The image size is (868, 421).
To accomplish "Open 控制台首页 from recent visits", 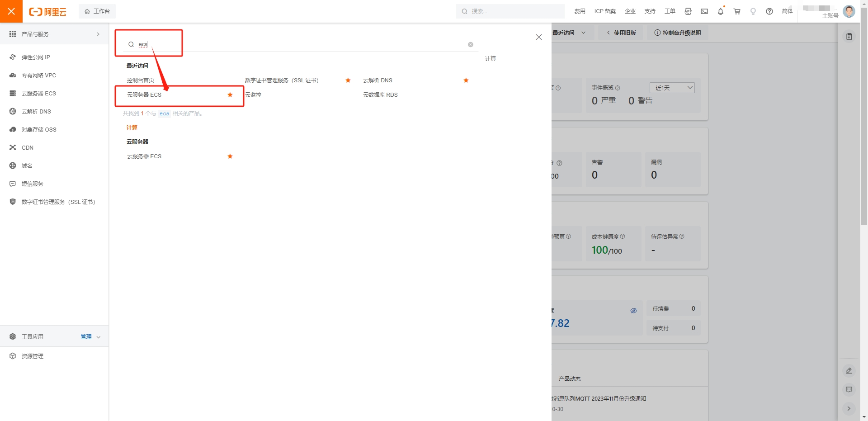I will [141, 80].
